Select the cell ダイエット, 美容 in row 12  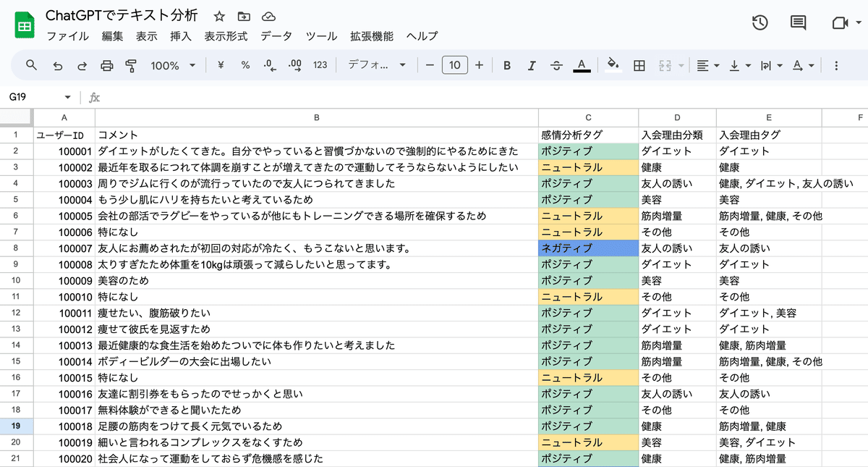coord(769,313)
